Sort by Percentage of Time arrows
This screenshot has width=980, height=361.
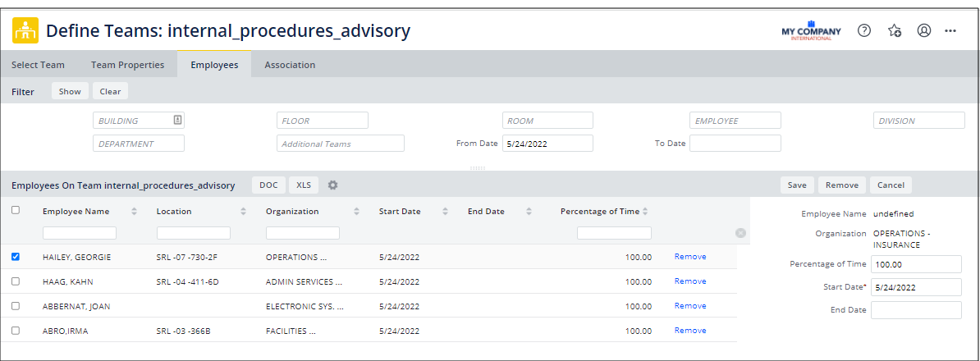(x=645, y=212)
